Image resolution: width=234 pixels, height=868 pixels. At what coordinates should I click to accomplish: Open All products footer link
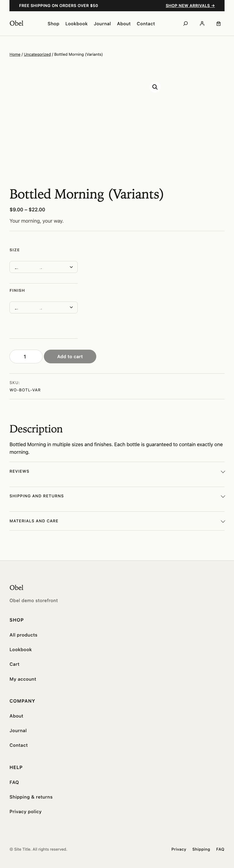pyautogui.click(x=23, y=635)
